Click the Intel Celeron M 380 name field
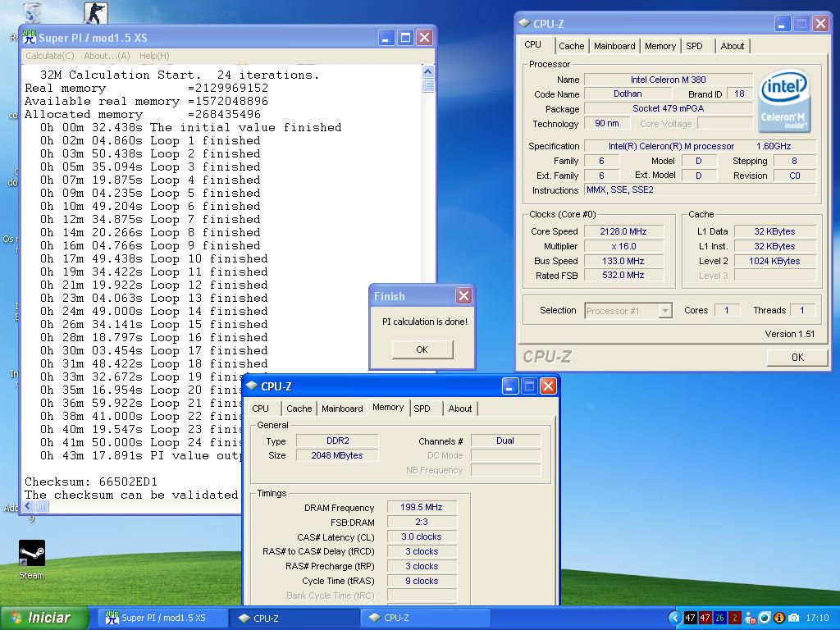840x630 pixels. point(668,80)
